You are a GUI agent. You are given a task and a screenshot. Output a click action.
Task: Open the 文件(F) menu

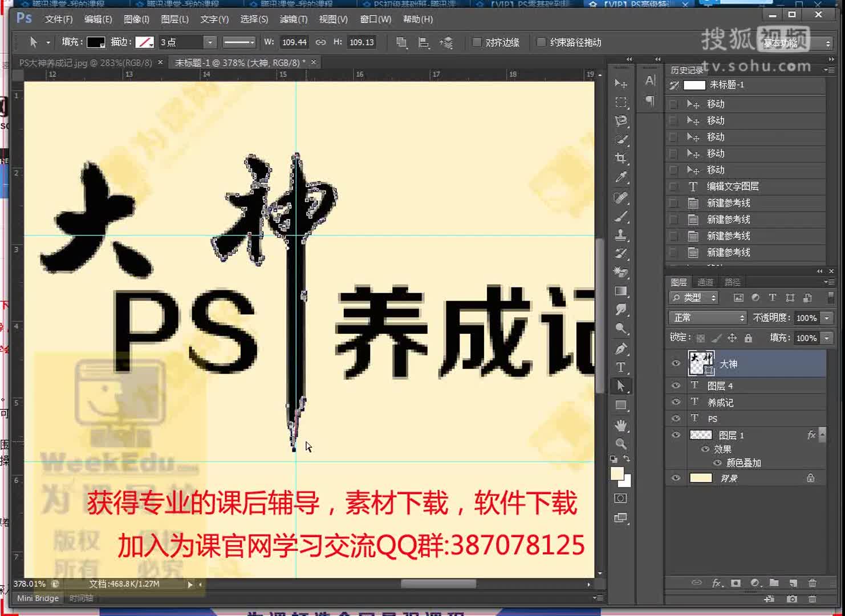59,19
